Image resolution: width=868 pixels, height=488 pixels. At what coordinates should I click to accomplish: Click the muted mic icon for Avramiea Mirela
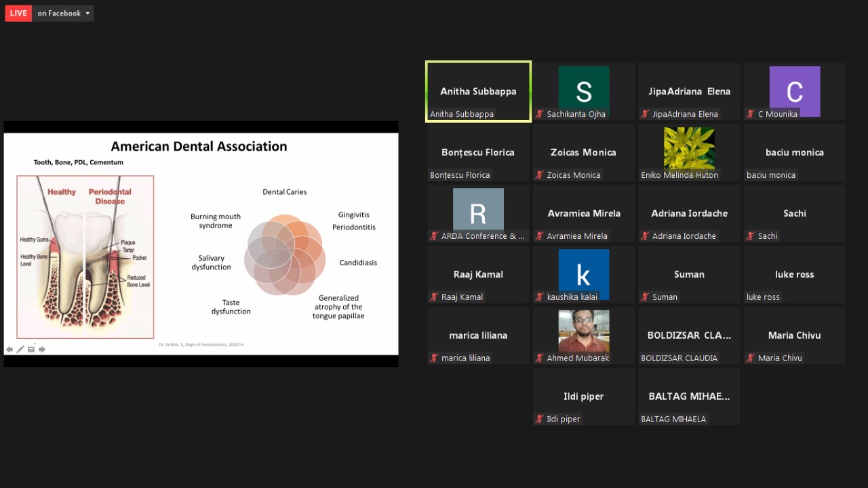tap(540, 236)
